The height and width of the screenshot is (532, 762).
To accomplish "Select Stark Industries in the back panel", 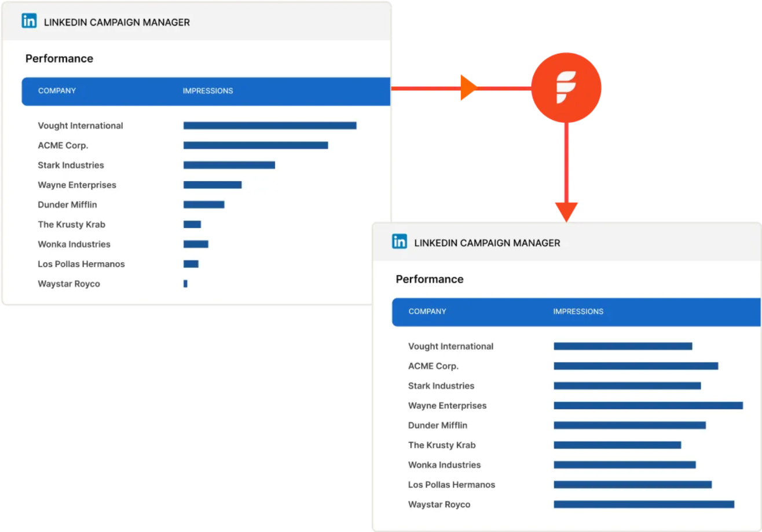I will (71, 165).
